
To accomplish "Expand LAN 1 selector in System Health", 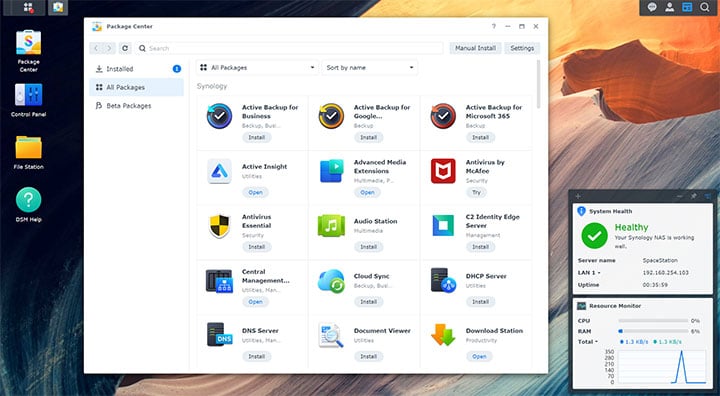I will (x=589, y=273).
